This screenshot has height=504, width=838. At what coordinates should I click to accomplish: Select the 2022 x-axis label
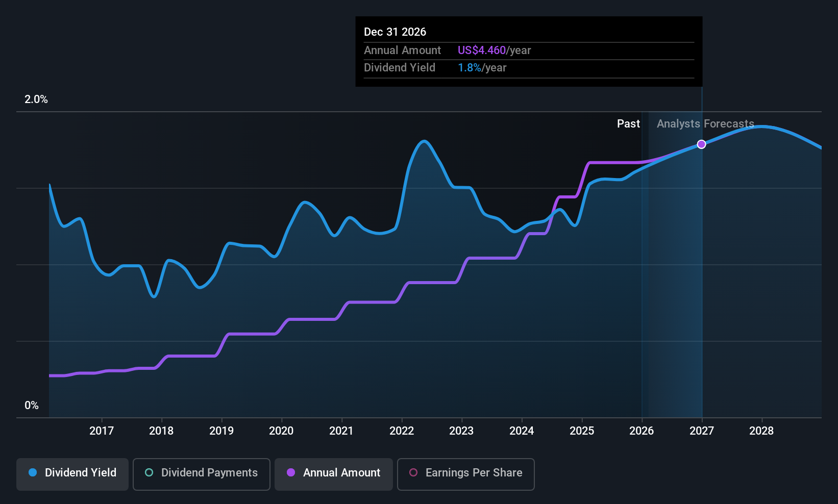(402, 431)
